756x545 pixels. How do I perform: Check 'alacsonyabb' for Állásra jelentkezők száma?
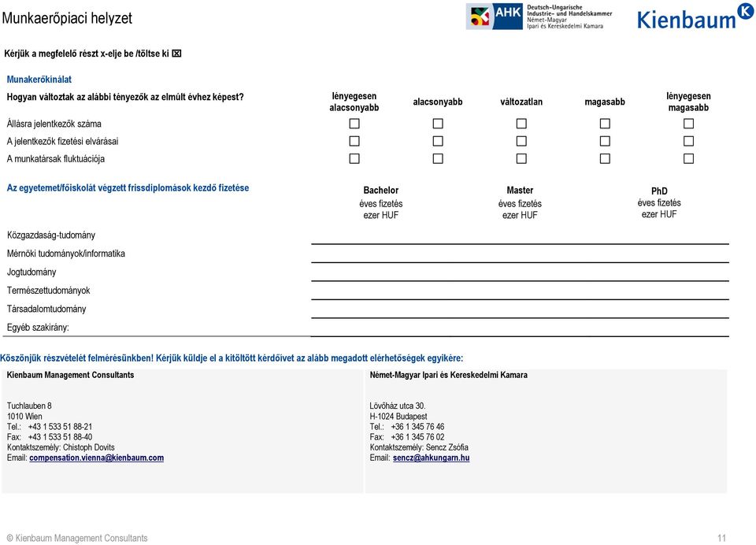[438, 124]
